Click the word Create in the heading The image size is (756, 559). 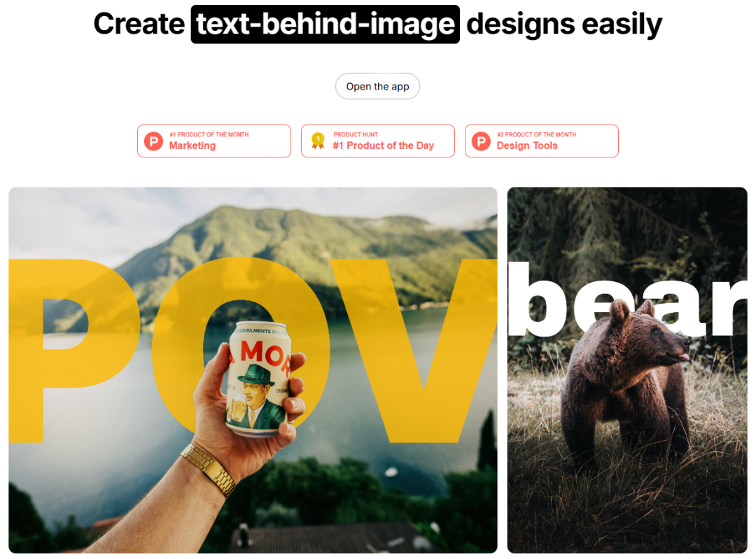tap(139, 24)
